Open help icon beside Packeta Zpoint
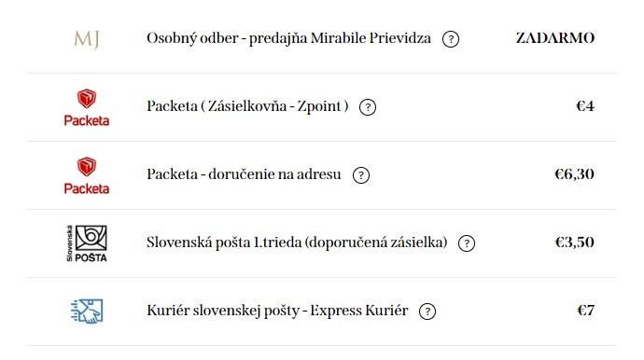The height and width of the screenshot is (360, 644). coord(368,107)
